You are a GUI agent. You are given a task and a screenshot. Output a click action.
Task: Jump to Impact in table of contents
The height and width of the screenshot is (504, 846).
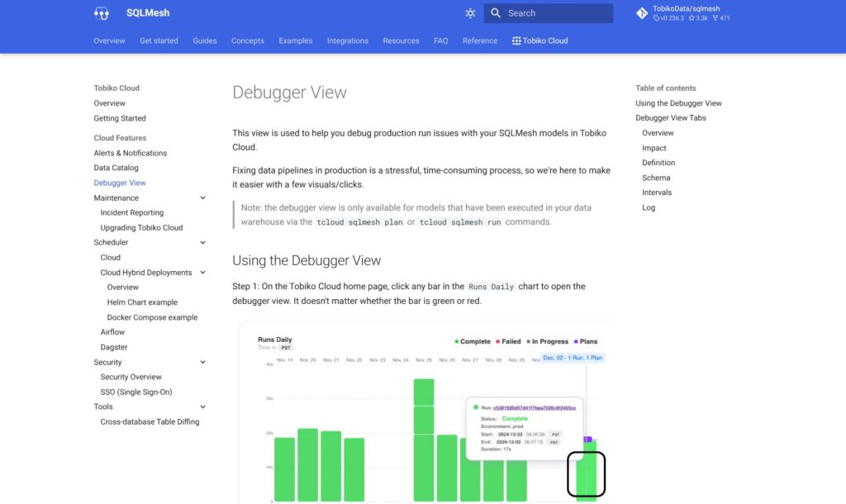[x=654, y=148]
